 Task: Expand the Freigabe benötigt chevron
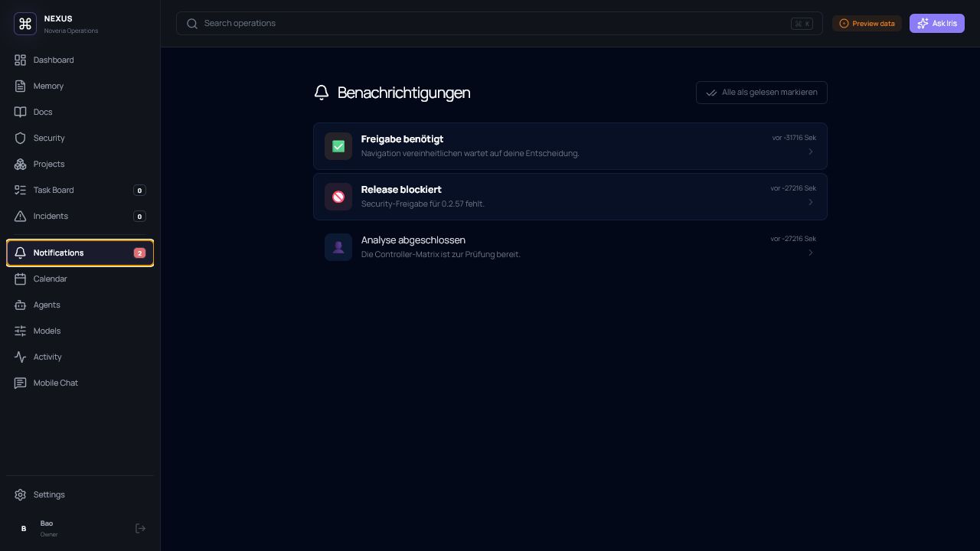811,152
